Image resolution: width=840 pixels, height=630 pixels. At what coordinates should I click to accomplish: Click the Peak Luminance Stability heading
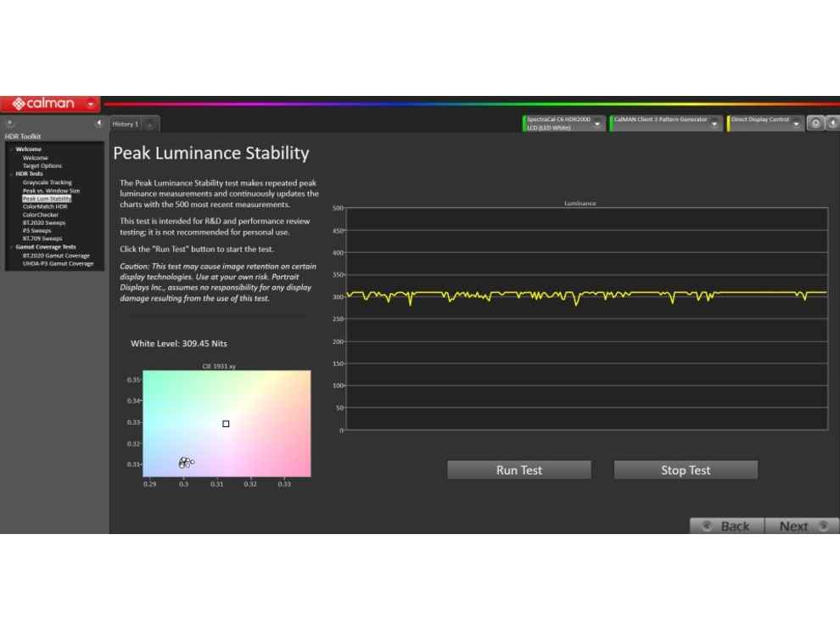click(x=211, y=154)
